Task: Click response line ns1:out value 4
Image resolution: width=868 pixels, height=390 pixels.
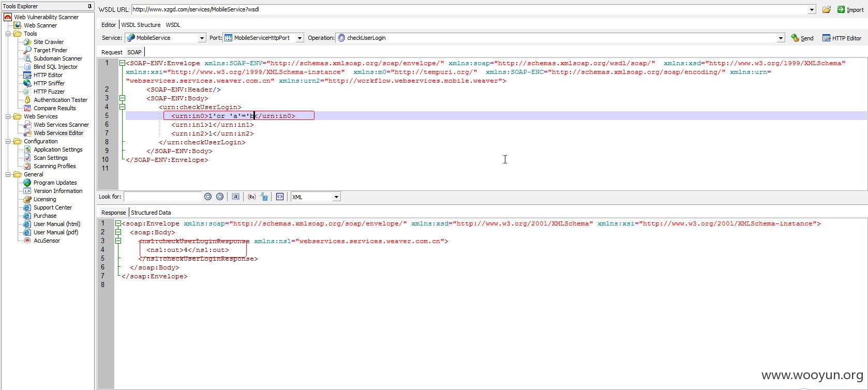Action: pyautogui.click(x=188, y=250)
